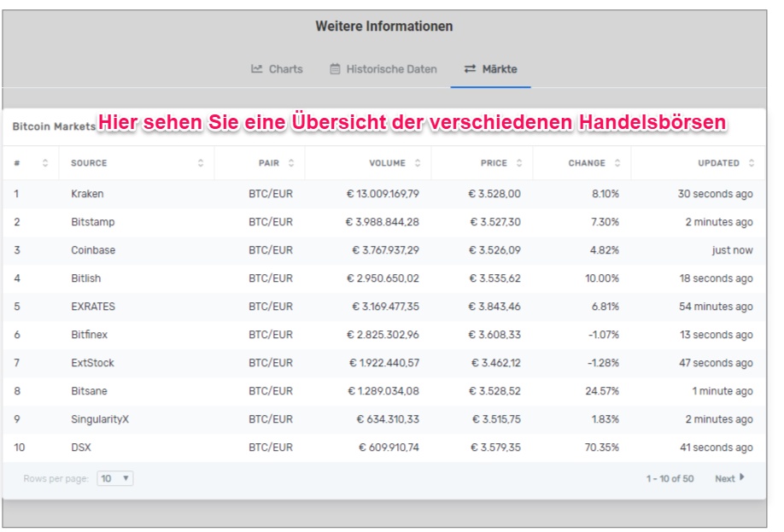Select the Märkte tab
The height and width of the screenshot is (532, 784).
click(490, 69)
